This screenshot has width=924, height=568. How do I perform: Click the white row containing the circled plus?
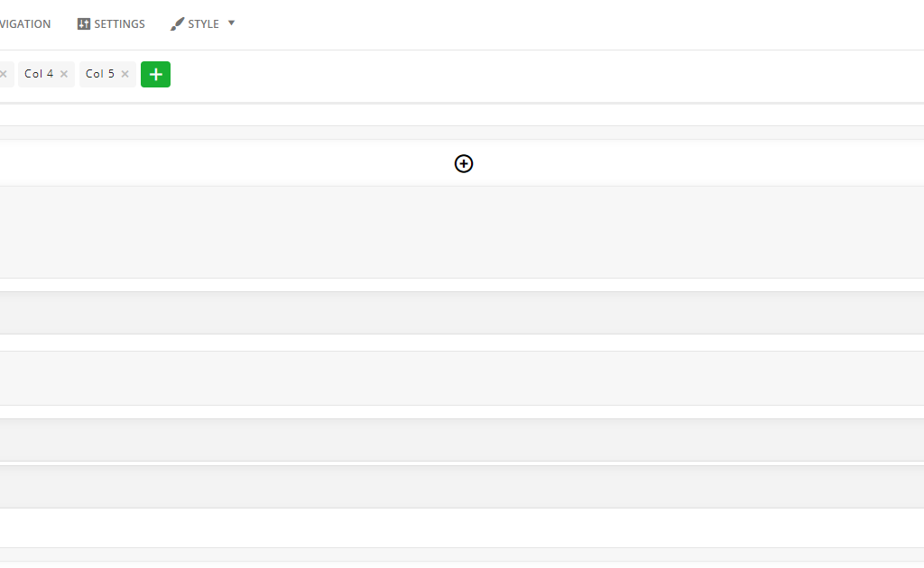click(462, 163)
